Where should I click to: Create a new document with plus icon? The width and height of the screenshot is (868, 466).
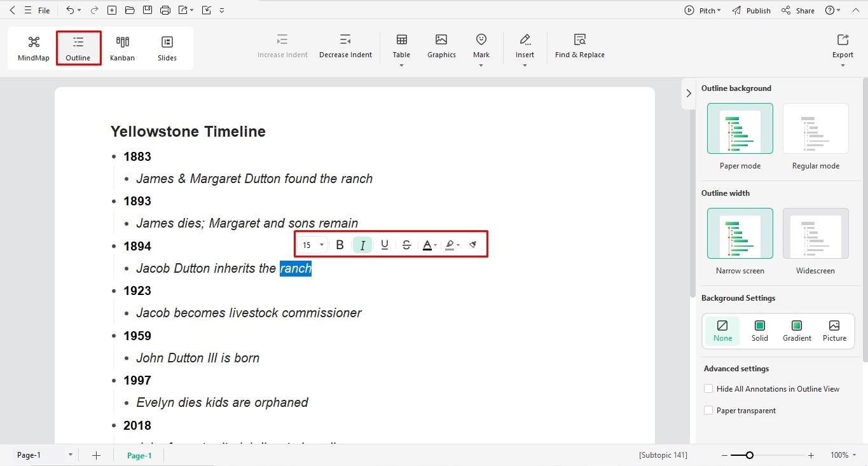coord(112,10)
